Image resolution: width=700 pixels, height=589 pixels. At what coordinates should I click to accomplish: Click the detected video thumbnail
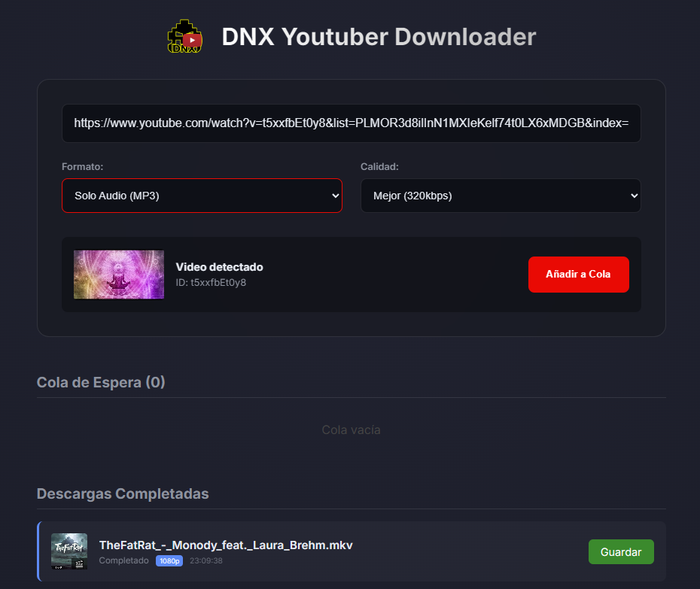[x=119, y=275]
